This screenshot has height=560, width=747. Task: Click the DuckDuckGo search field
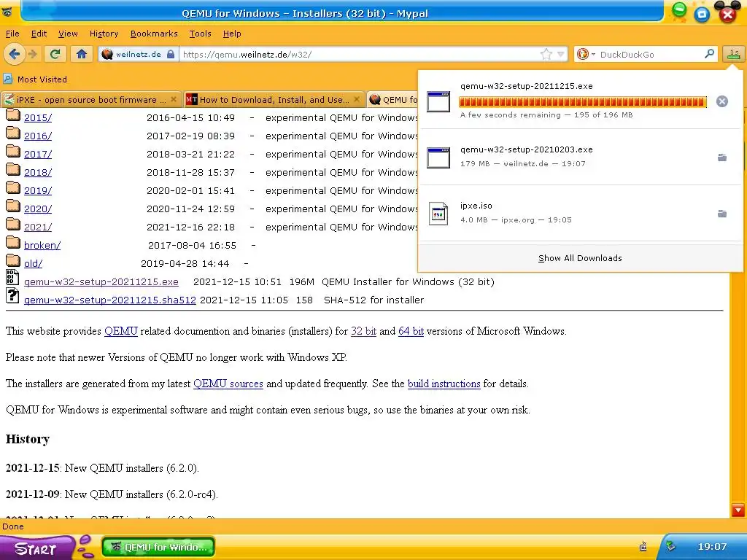(x=650, y=54)
